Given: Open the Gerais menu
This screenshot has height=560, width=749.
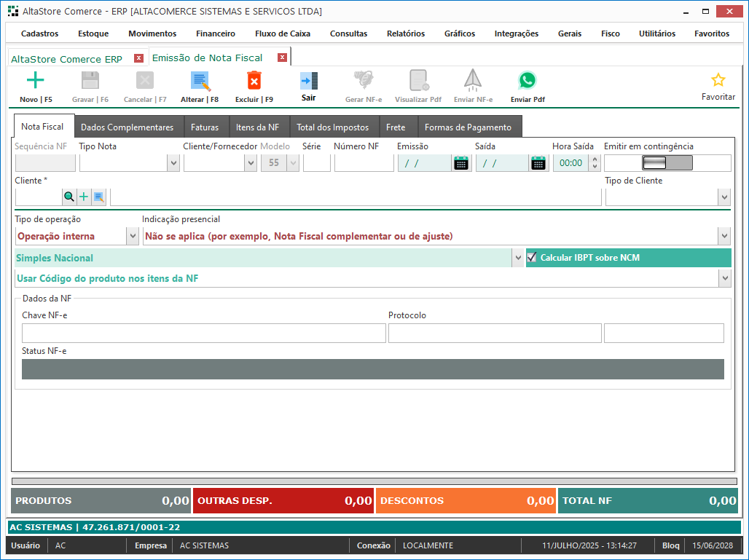Looking at the screenshot, I should (569, 33).
